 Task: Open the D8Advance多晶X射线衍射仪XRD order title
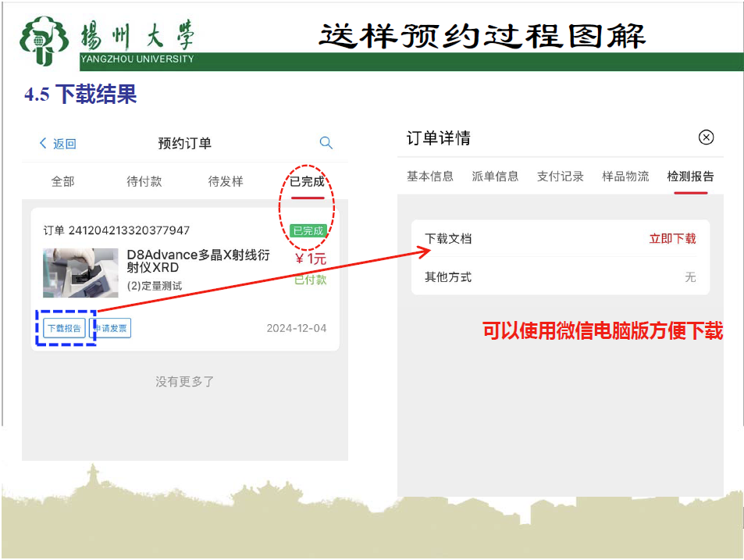click(x=198, y=261)
